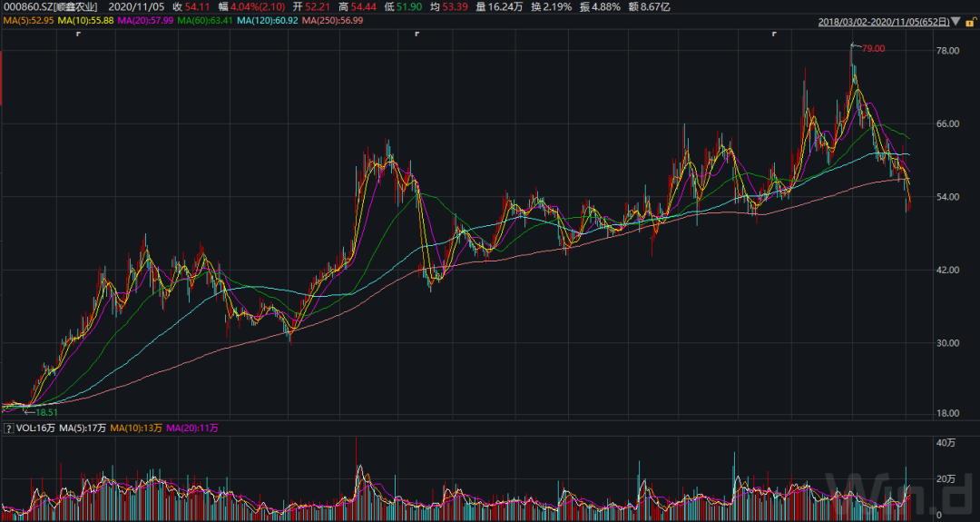Click the 2018/03/02-2020/11/05 date range link
980x522 pixels.
883,21
